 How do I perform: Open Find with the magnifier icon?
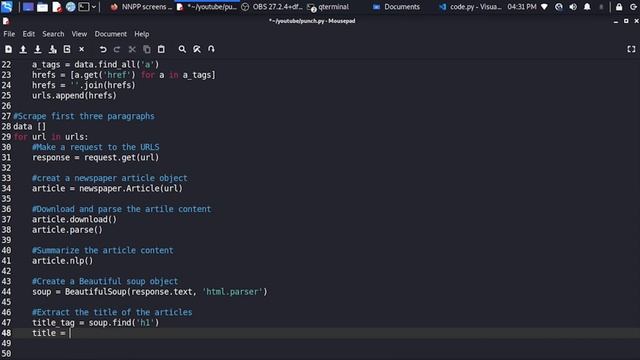(x=182, y=49)
